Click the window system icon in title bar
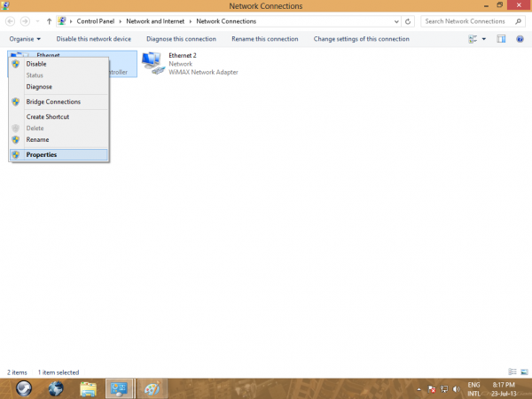 (x=5, y=5)
